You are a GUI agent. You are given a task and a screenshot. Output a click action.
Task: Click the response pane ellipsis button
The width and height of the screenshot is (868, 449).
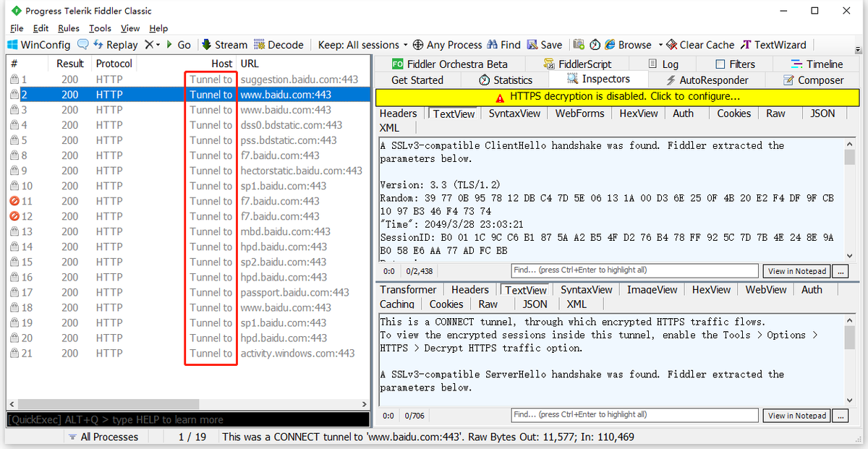[x=840, y=416]
